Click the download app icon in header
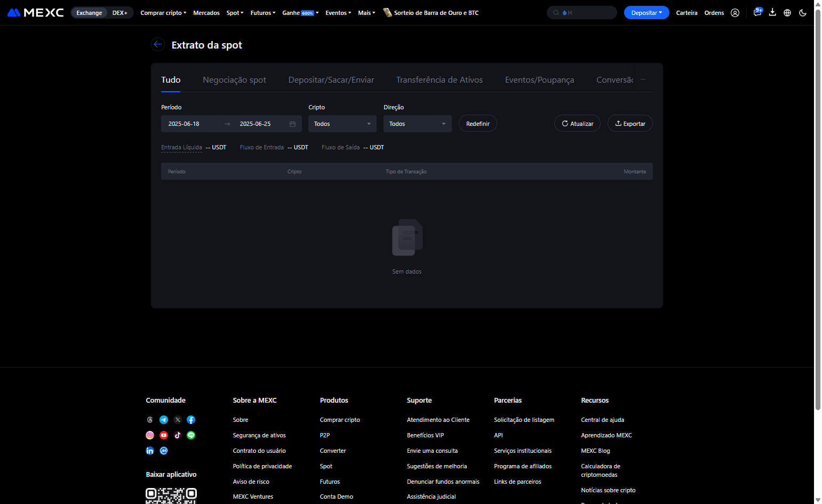Image resolution: width=822 pixels, height=504 pixels. pos(772,12)
